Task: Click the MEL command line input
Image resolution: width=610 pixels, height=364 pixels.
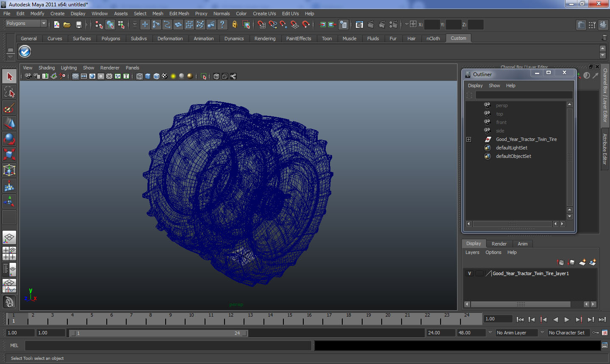Action: click(x=168, y=345)
